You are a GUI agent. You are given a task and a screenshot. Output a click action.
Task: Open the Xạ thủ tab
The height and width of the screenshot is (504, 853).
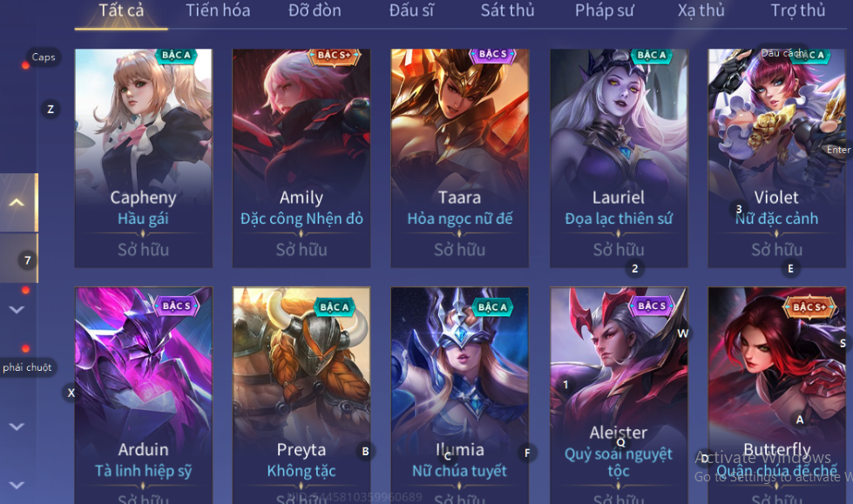tap(701, 10)
